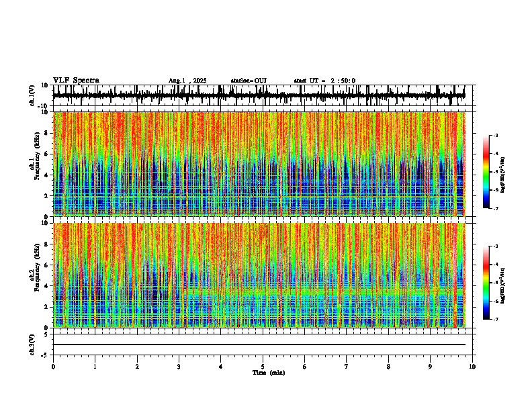Click the '7' tick on Time axis
The width and height of the screenshot is (532, 411).
pyautogui.click(x=347, y=367)
